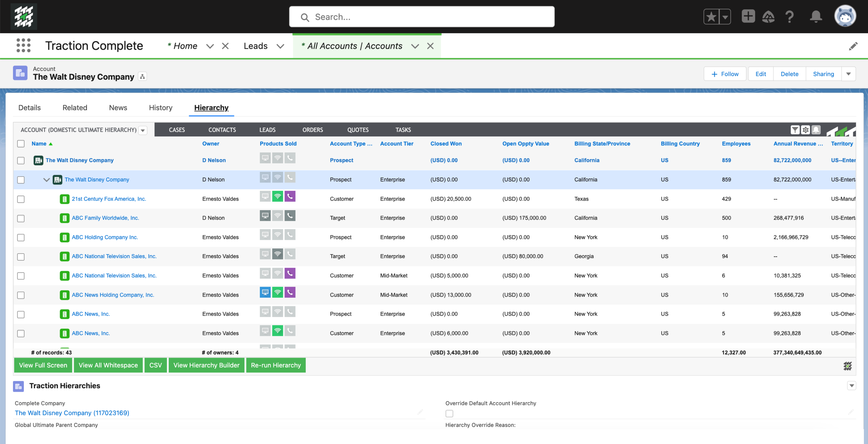Open the ACCOUNT (DOMESTIC ULTIMATE HIERARCHY) dropdown
868x444 pixels.
tap(143, 130)
